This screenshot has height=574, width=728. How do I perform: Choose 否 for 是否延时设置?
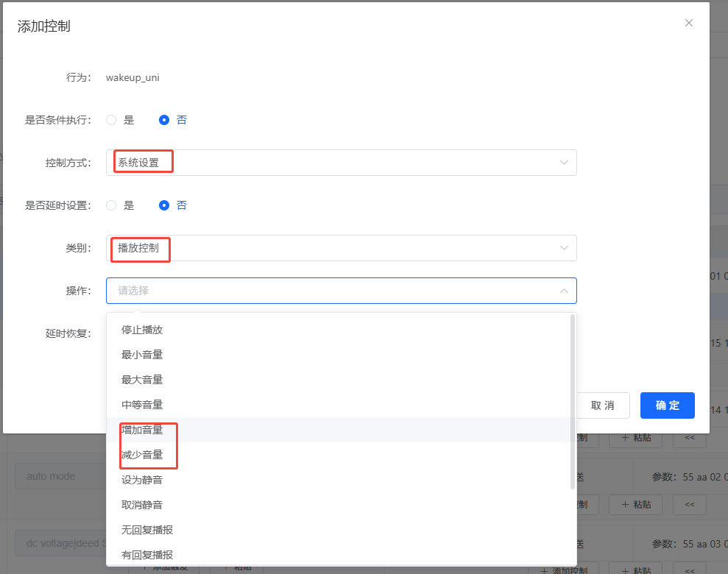point(164,205)
